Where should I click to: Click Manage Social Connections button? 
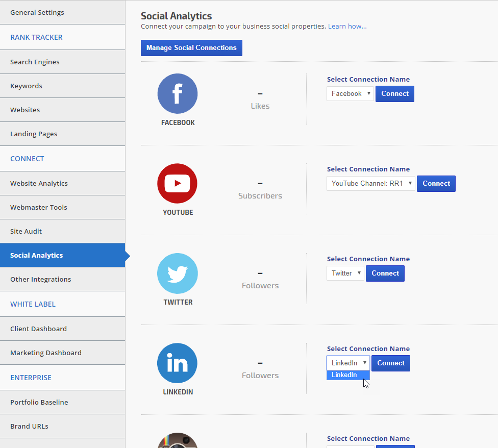[x=191, y=48]
